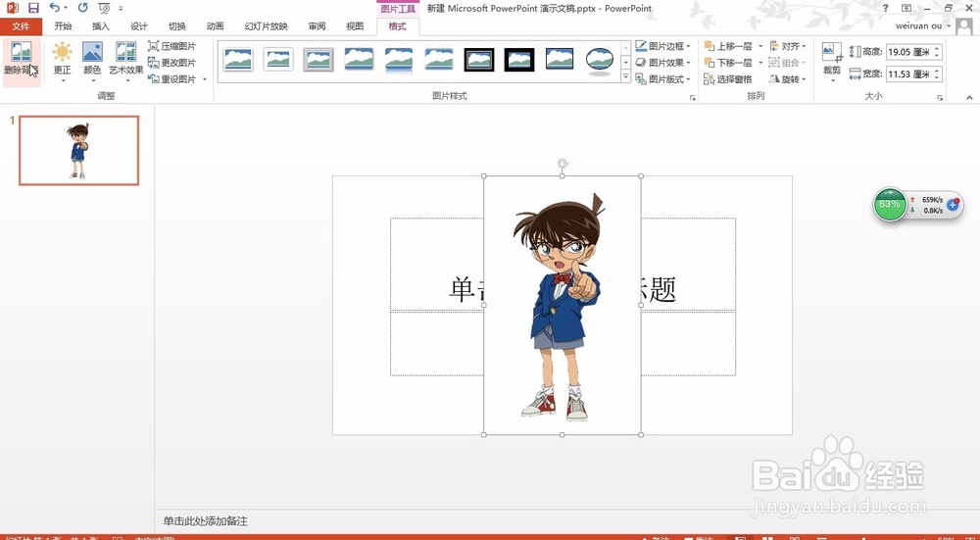Increase picture height with stepper up arrow

tap(938, 48)
